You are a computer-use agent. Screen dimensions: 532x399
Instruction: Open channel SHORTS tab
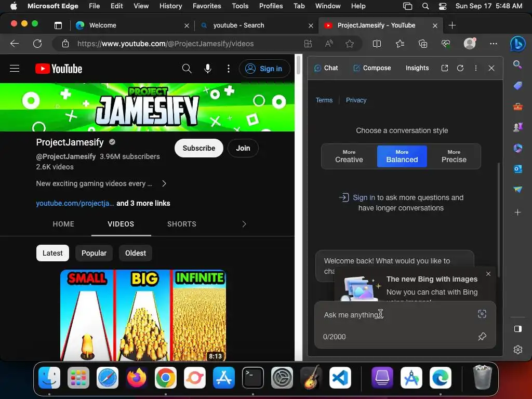(x=182, y=224)
